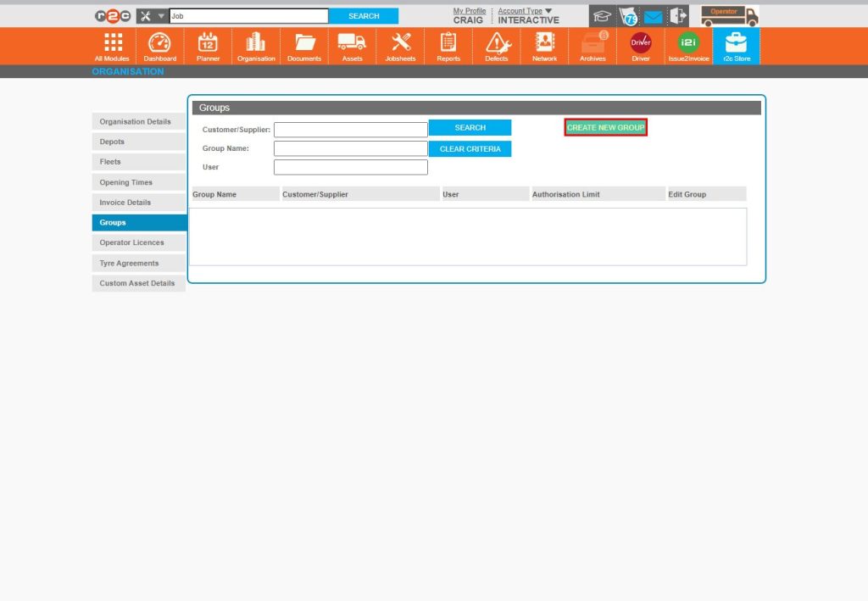Open the Planner module
The height and width of the screenshot is (601, 868).
208,46
